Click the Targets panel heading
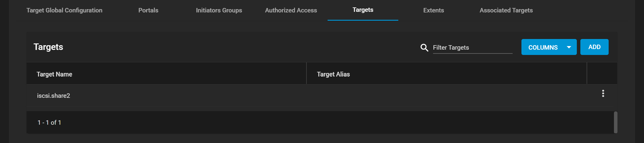The width and height of the screenshot is (644, 143). click(48, 47)
